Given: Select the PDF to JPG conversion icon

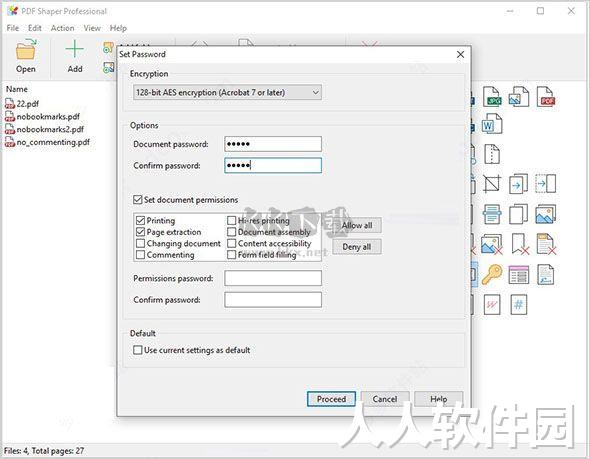Looking at the screenshot, I should tap(492, 96).
